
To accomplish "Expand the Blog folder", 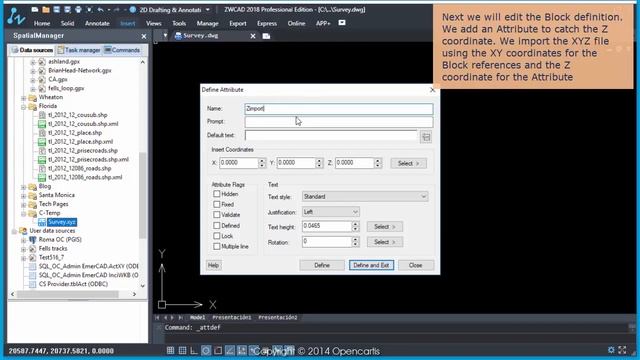I will 24,187.
